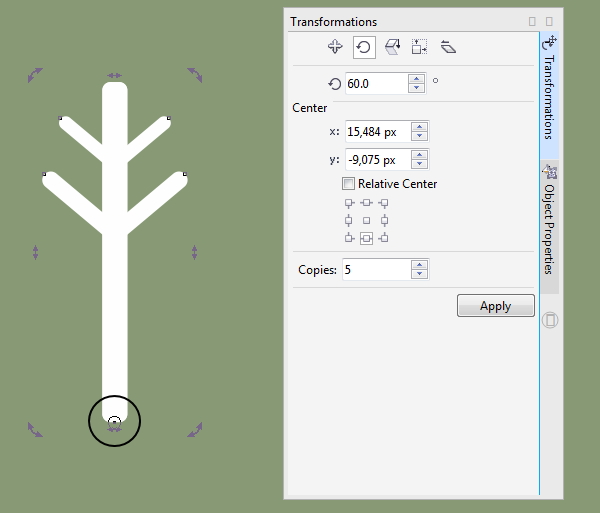600x513 pixels.
Task: Click the Copies input field showing 5
Action: point(377,269)
